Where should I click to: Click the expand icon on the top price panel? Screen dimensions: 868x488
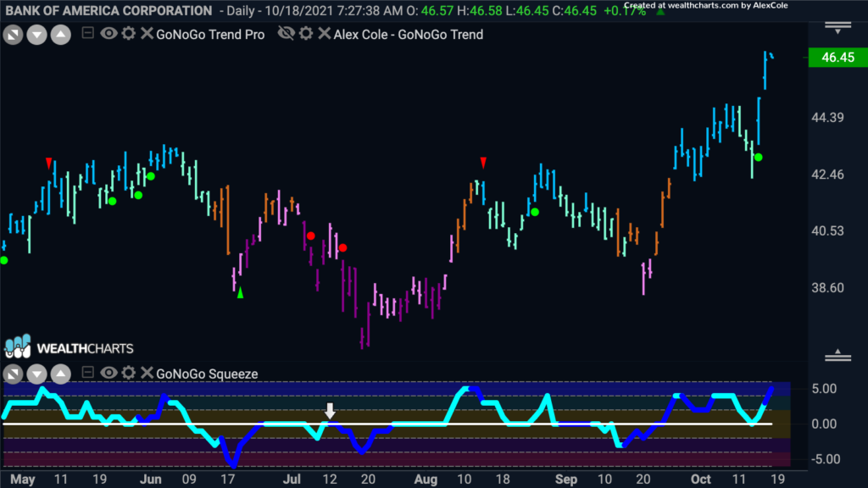[13, 35]
